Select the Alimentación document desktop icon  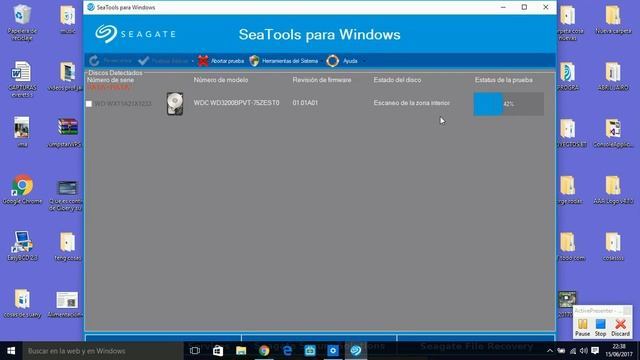(x=67, y=304)
